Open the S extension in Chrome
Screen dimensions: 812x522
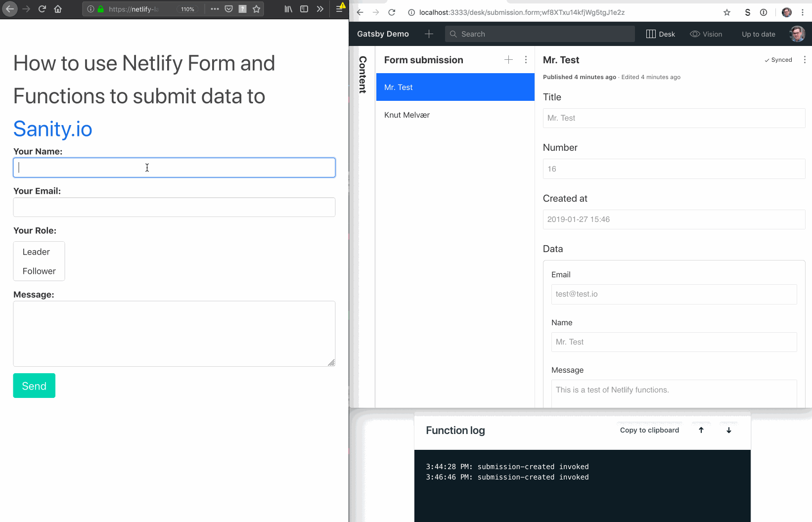coord(748,12)
